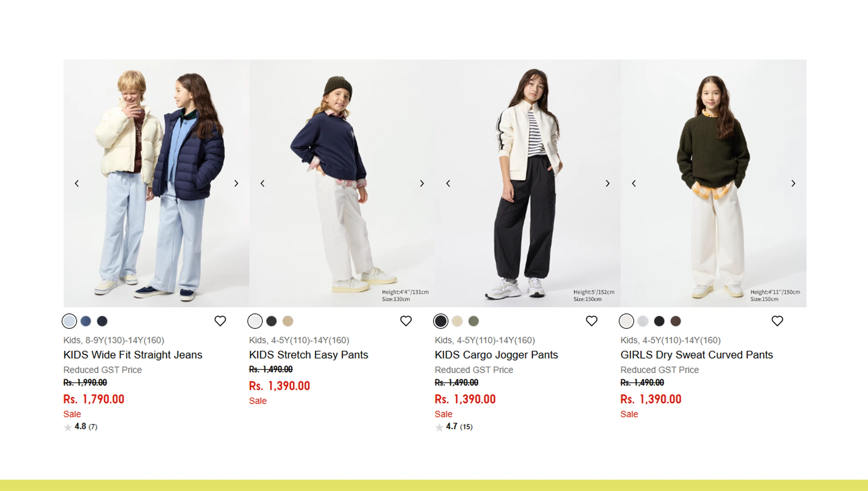Image resolution: width=868 pixels, height=491 pixels.
Task: Select brown swatch for Dry Sweat Curved Pants
Action: [x=676, y=321]
